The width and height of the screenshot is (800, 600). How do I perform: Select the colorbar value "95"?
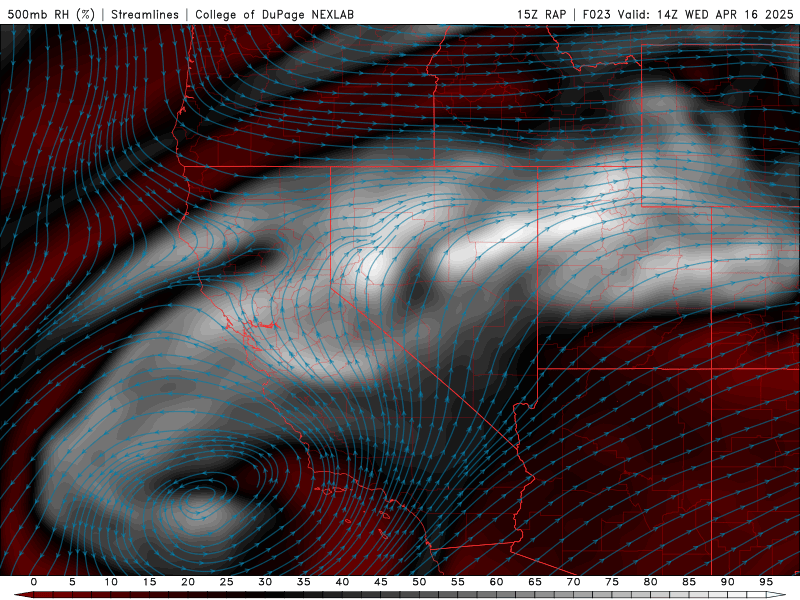(x=766, y=582)
